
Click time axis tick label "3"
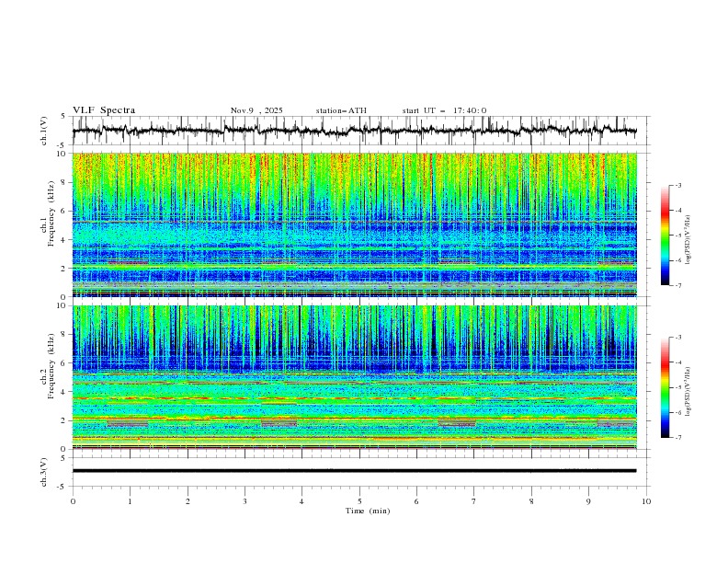click(245, 501)
